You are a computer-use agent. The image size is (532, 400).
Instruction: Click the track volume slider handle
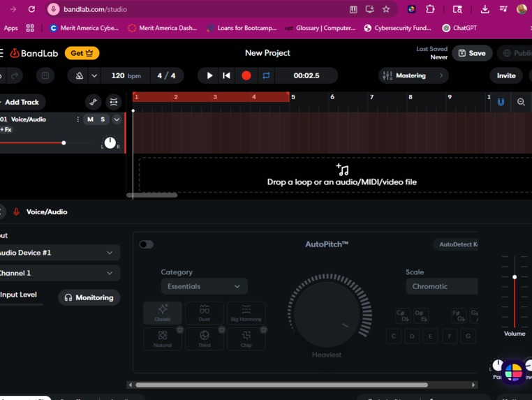64,143
